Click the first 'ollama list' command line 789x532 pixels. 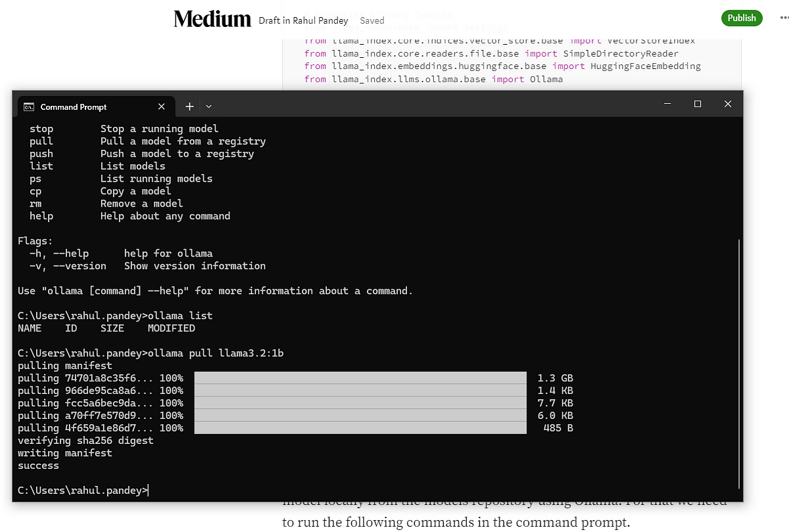point(115,316)
